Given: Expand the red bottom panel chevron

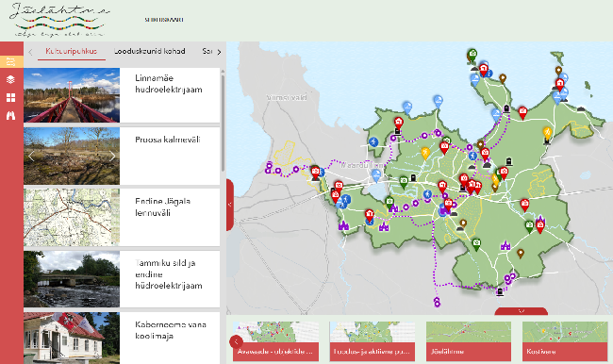Looking at the screenshot, I should tap(522, 311).
